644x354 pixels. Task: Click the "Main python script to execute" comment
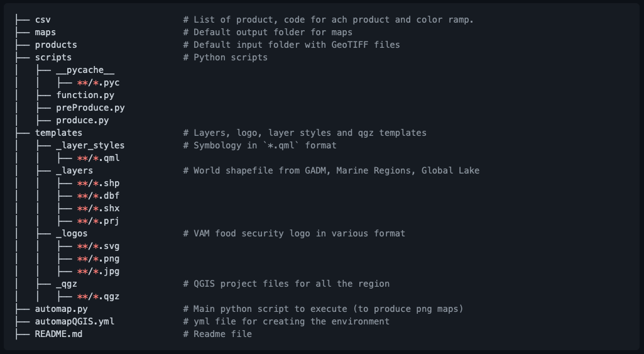pyautogui.click(x=323, y=309)
